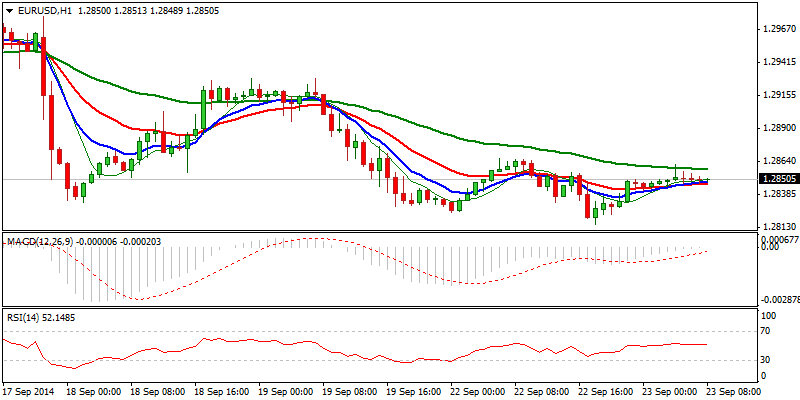Click price axis label 1.29415

click(778, 62)
